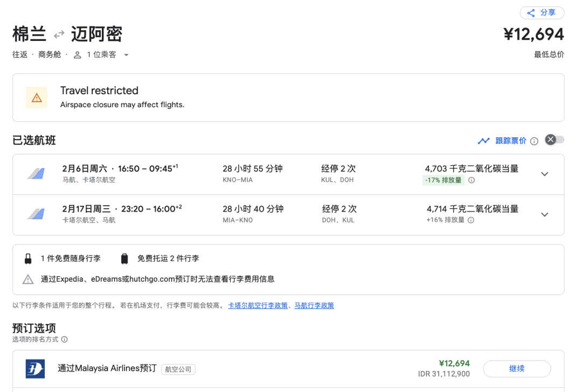582x392 pixels.
Task: Click the swap origin and destination arrows icon
Action: click(x=59, y=33)
